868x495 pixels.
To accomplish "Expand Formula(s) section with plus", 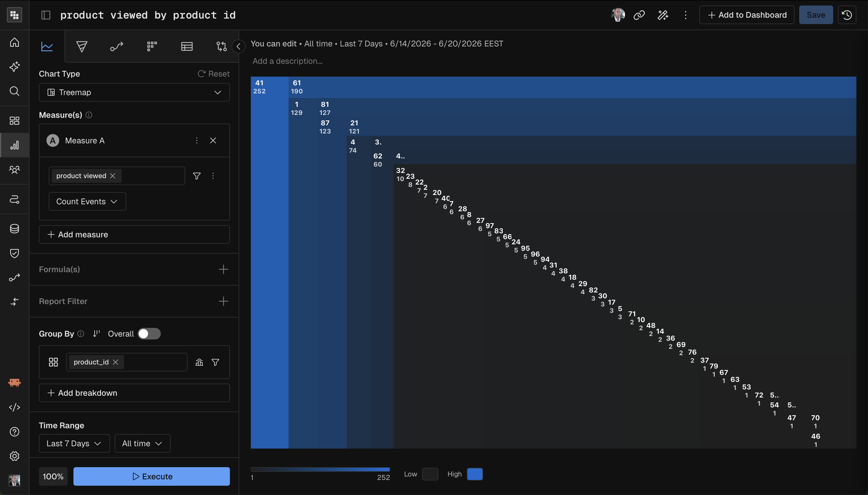I will pos(223,269).
